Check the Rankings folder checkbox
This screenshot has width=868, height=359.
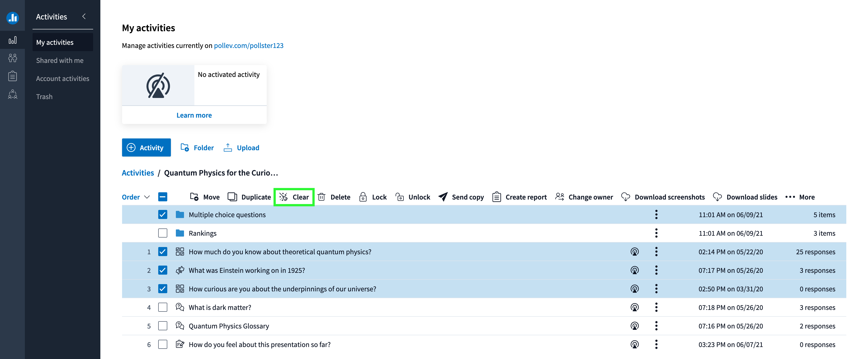163,233
